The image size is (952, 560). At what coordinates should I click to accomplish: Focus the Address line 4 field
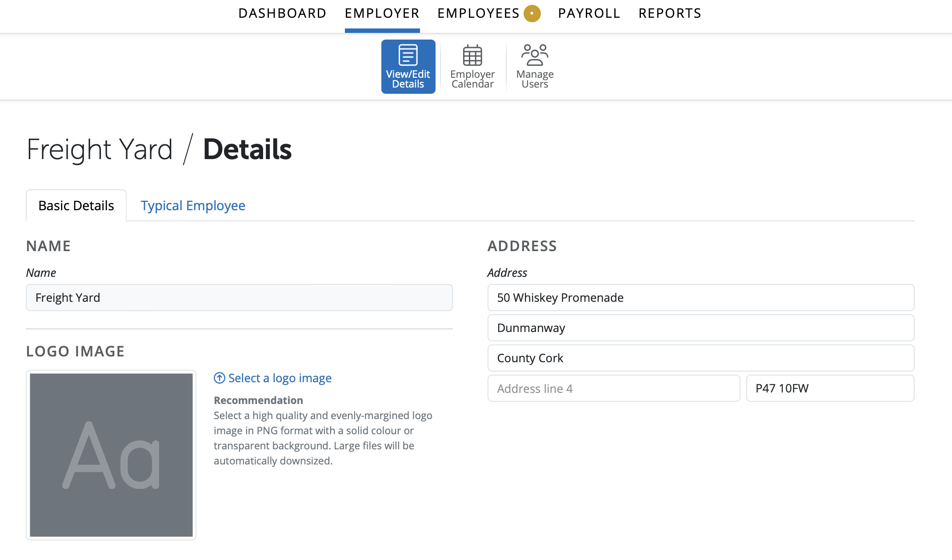[613, 388]
